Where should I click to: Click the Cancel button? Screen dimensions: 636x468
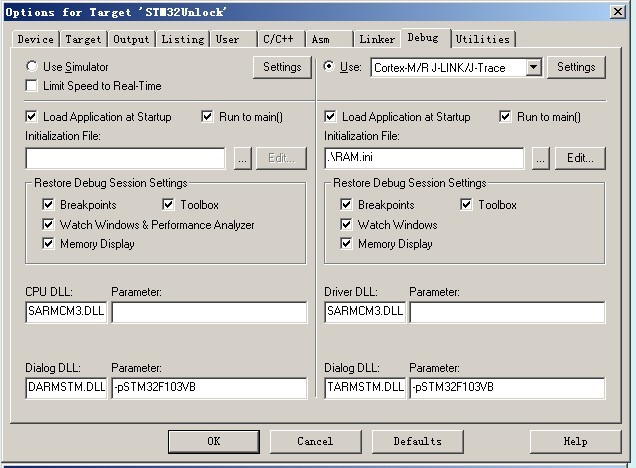point(315,442)
